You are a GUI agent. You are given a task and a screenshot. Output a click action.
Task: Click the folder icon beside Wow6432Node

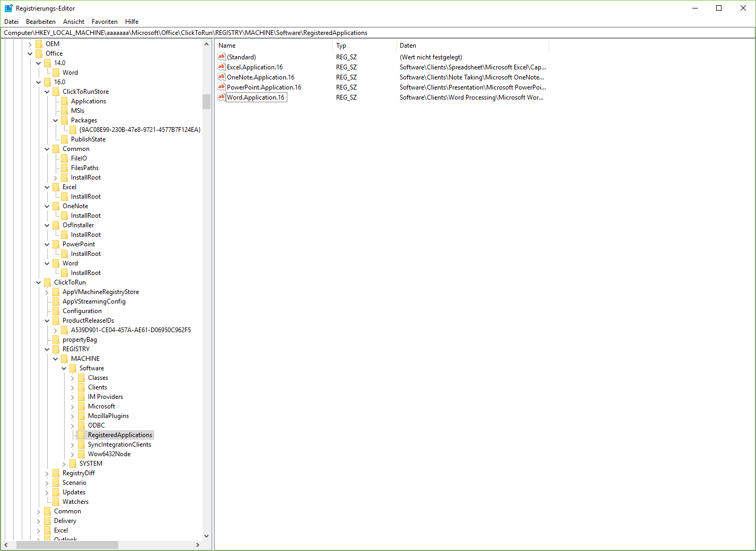[81, 454]
